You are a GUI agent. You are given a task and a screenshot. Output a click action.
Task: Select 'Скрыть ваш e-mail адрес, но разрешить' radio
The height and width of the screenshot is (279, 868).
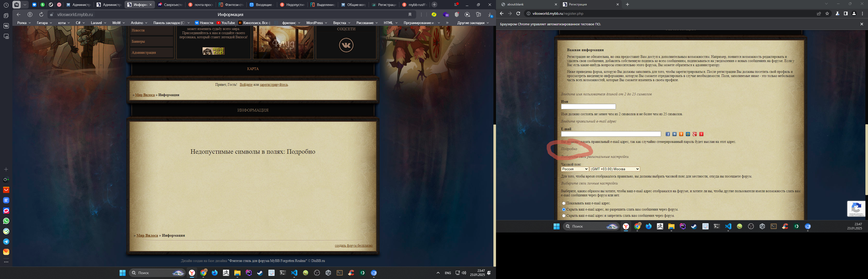pos(564,210)
